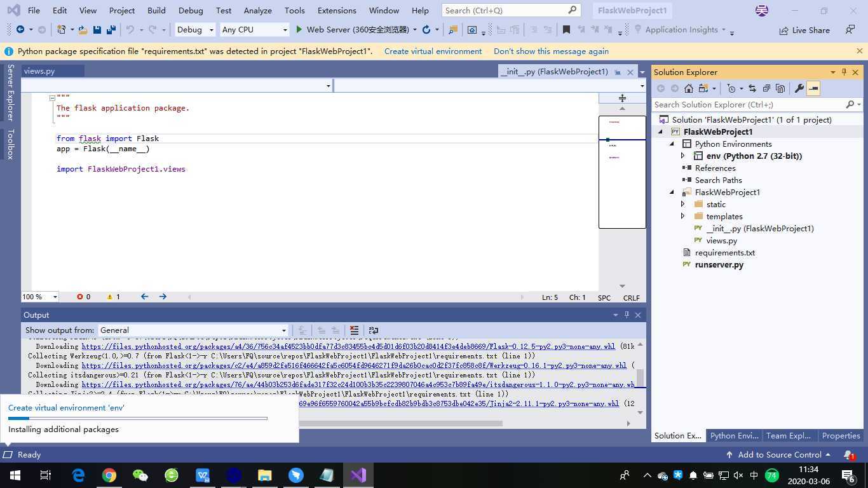Image resolution: width=868 pixels, height=488 pixels.
Task: Collapse the FlaskWebProject1 folder node
Action: pyautogui.click(x=672, y=192)
